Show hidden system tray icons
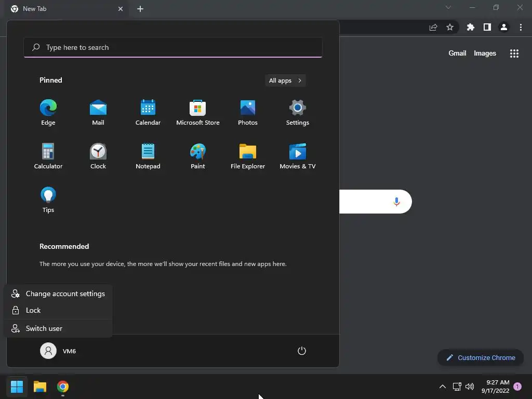This screenshot has height=399, width=532. pos(443,387)
